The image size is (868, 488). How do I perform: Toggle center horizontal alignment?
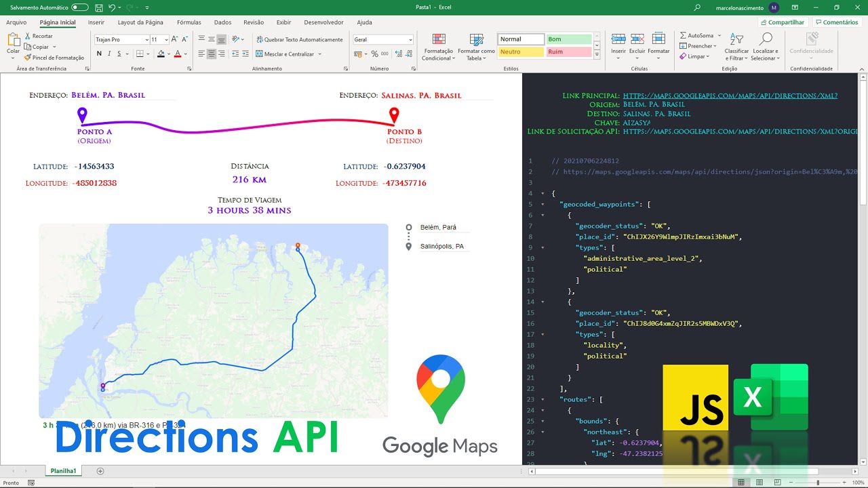[212, 54]
